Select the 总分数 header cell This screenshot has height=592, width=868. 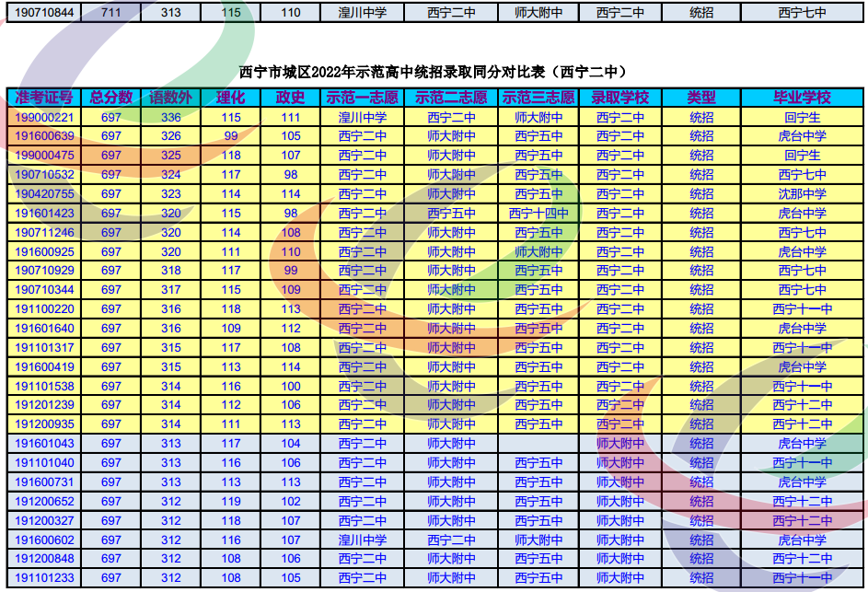[110, 98]
